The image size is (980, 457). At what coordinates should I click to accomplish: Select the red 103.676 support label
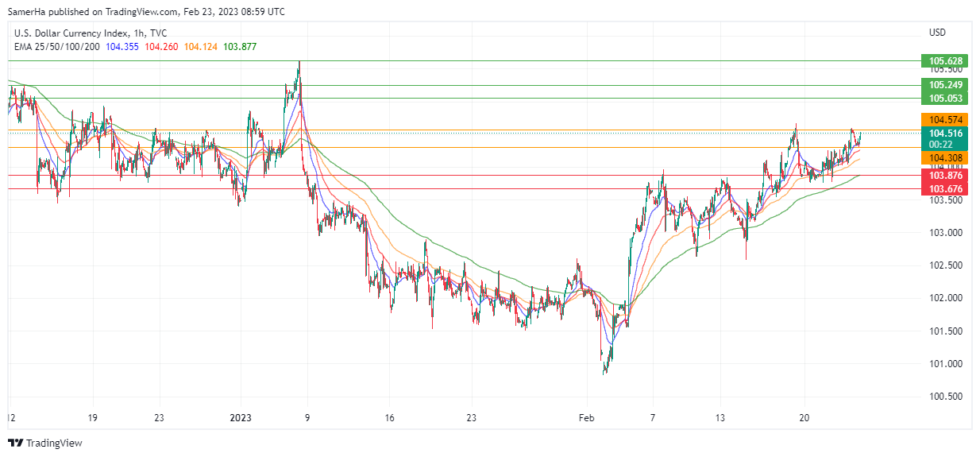(x=946, y=189)
